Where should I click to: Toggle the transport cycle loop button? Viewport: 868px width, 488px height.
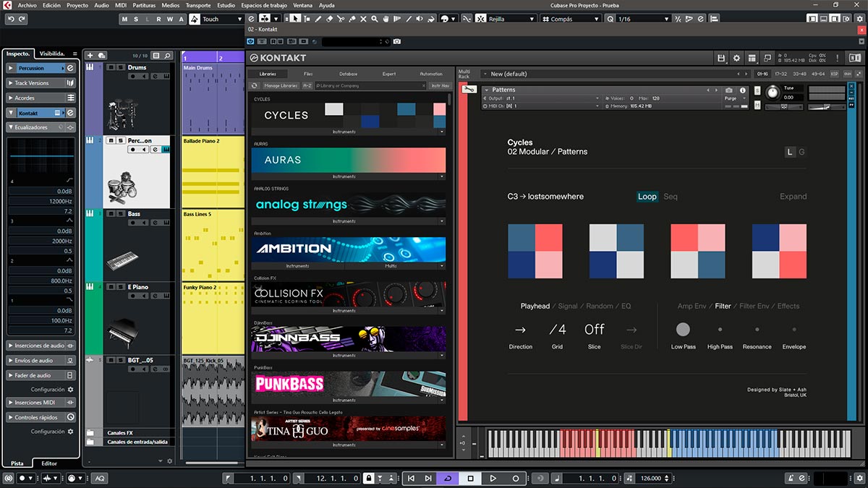click(447, 478)
